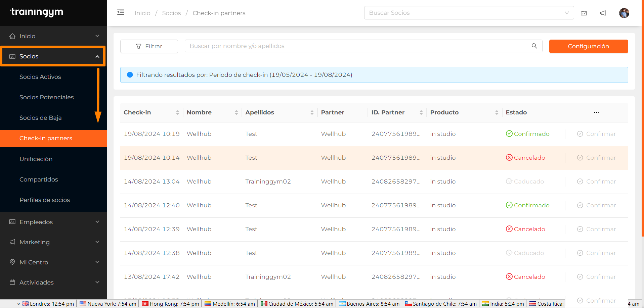
Task: Open Perfiles de socios from the menu
Action: [45, 200]
